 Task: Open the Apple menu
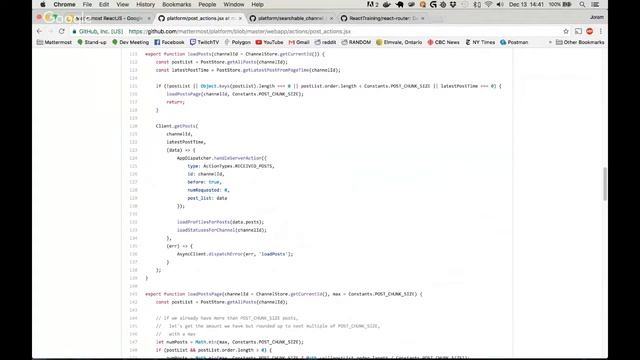pyautogui.click(x=43, y=4)
